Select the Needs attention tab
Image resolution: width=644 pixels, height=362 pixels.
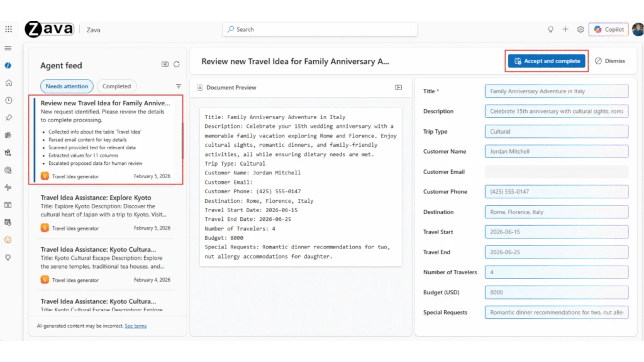coord(67,86)
